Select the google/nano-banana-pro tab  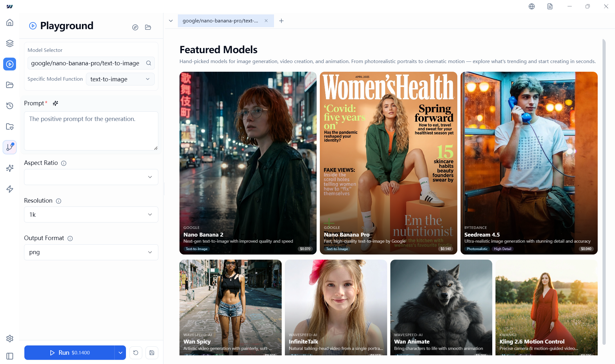pyautogui.click(x=220, y=21)
